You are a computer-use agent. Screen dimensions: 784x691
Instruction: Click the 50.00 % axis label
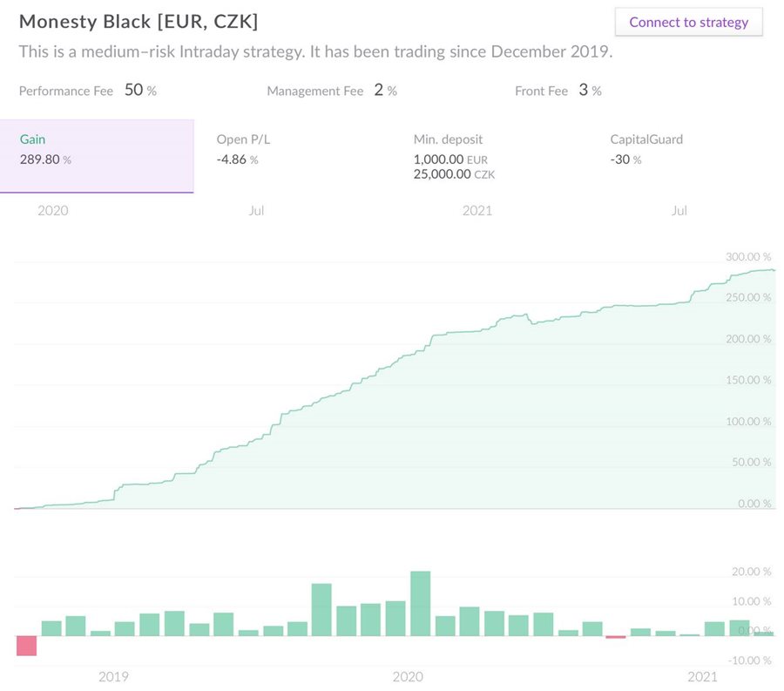pyautogui.click(x=752, y=462)
